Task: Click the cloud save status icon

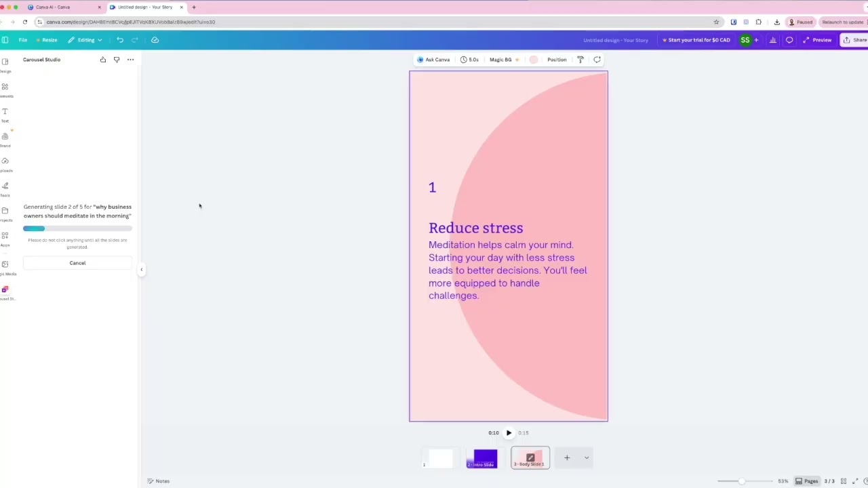Action: 155,40
